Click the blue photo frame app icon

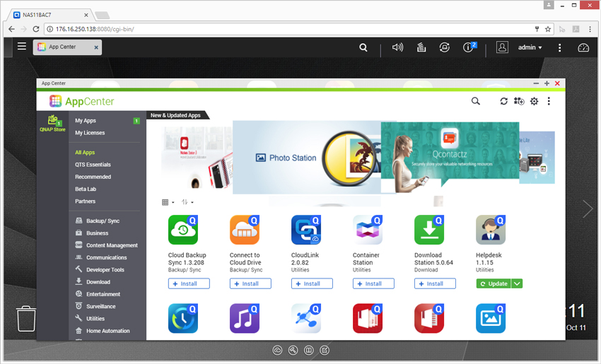[491, 318]
